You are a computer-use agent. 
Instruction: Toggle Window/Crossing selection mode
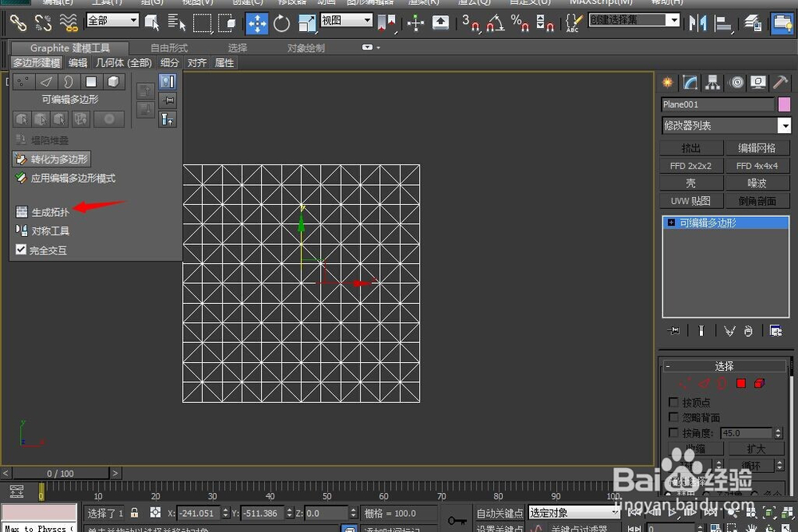click(227, 23)
